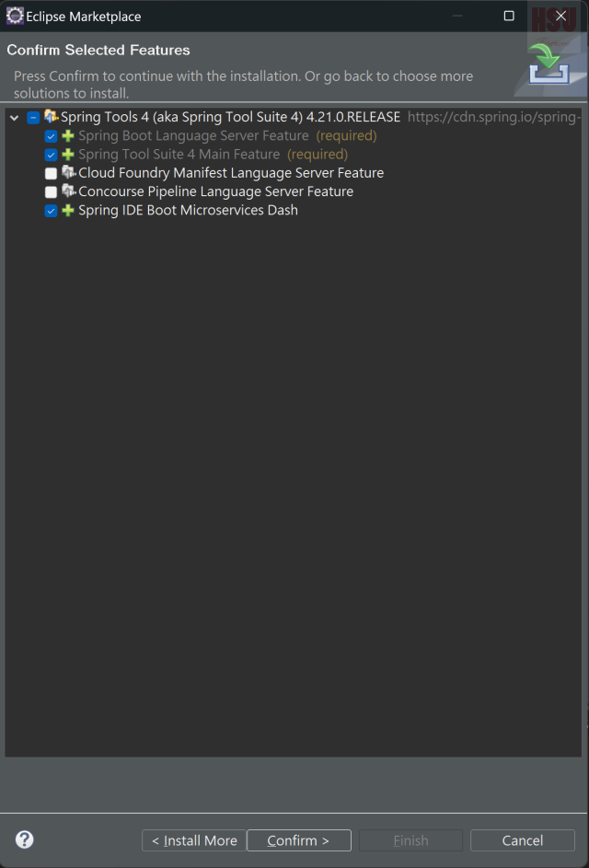Click green plus icon beside Spring Tool Suite 4 Main
589x868 pixels.
tap(68, 155)
